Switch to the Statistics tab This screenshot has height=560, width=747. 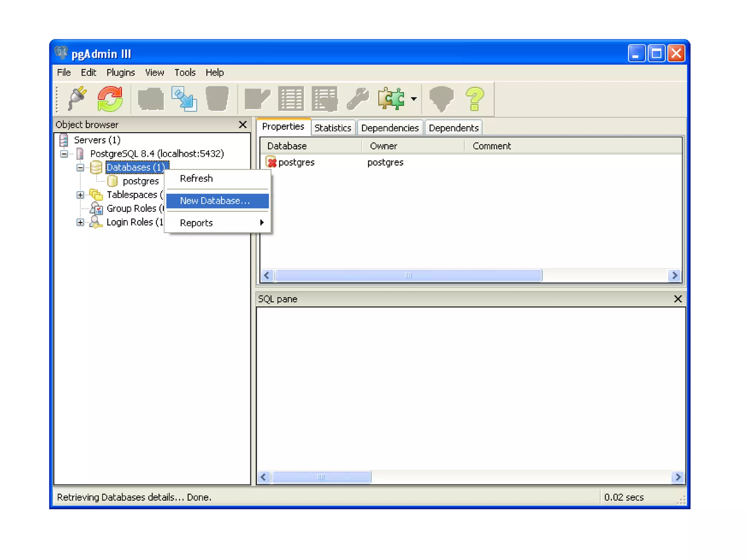pos(332,128)
